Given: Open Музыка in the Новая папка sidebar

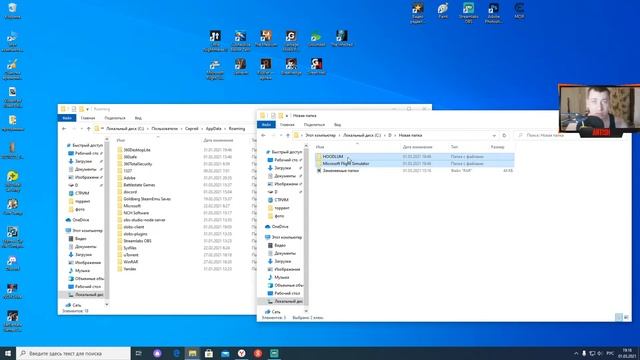Looking at the screenshot, I should (x=282, y=277).
